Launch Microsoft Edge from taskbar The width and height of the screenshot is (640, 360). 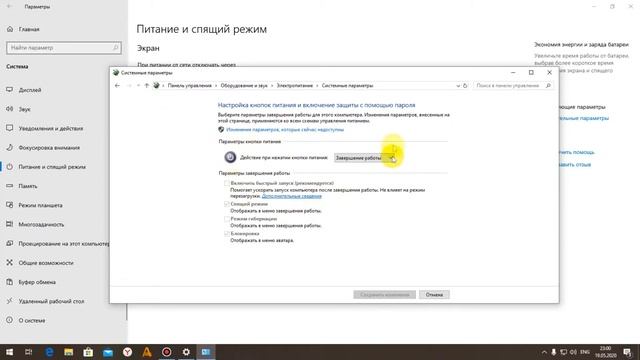point(49,352)
